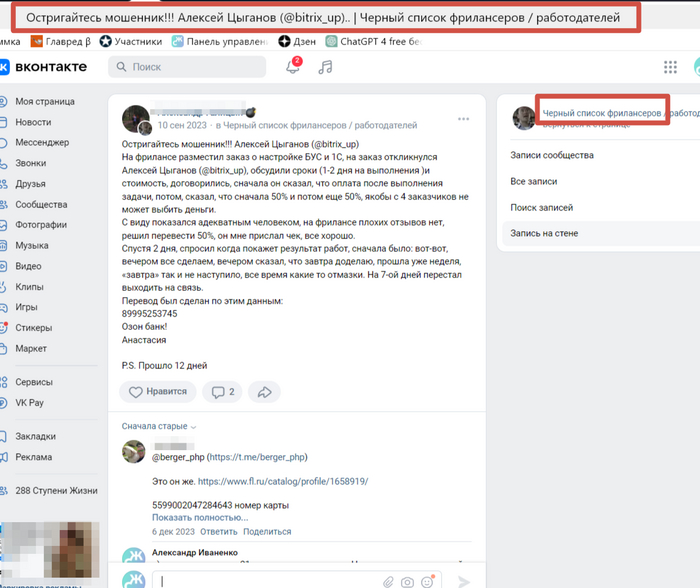This screenshot has width=700, height=588.
Task: Share the post with the arrow icon
Action: point(264,392)
